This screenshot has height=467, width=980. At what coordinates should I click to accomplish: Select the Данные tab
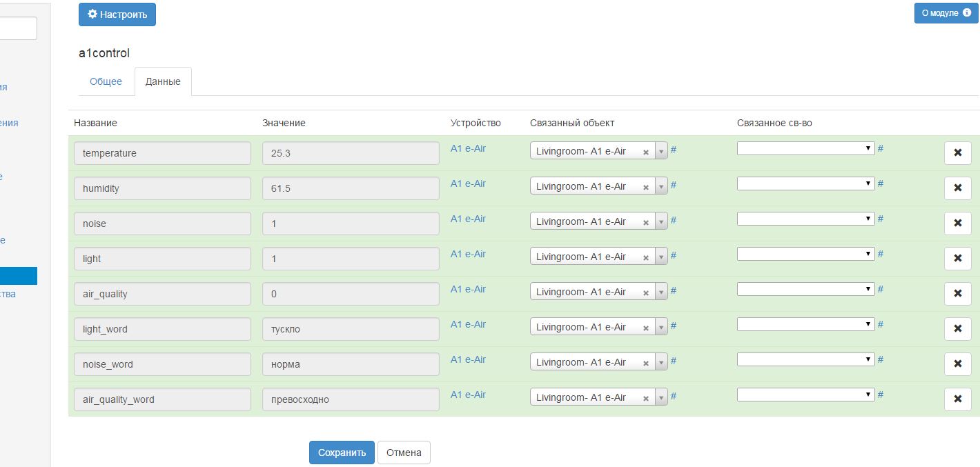tap(163, 81)
